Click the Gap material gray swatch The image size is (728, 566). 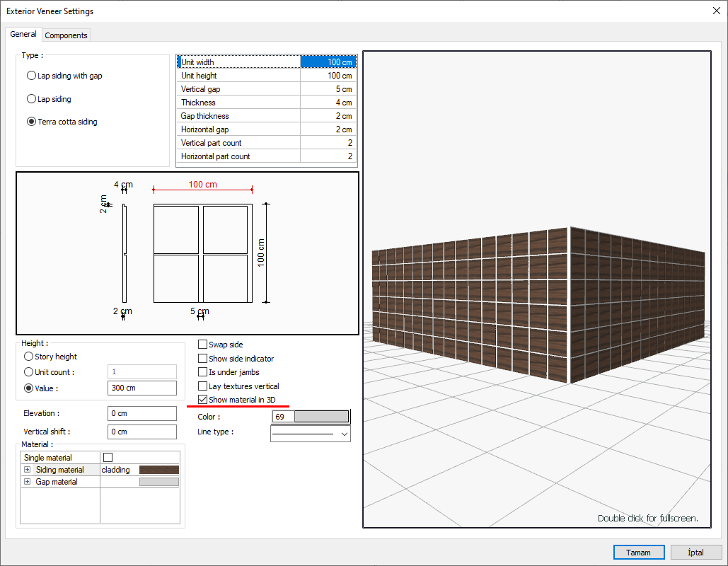[158, 482]
